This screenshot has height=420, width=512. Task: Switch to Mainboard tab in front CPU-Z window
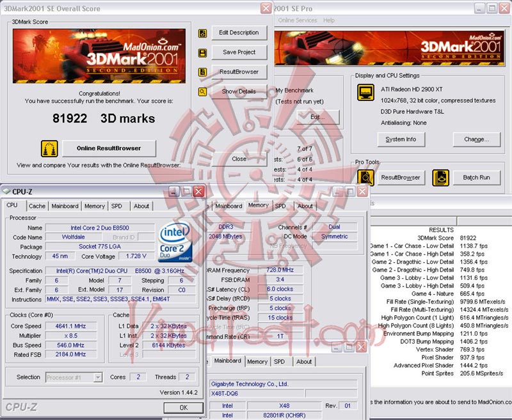[65, 206]
